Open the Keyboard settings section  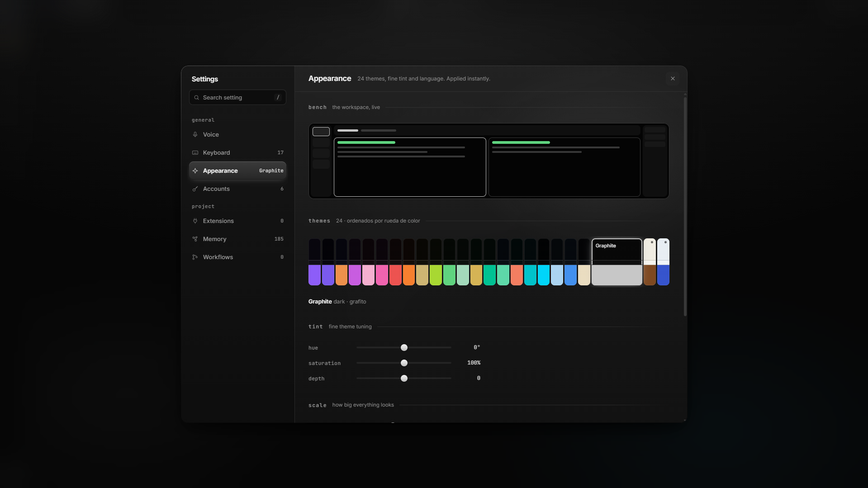237,152
